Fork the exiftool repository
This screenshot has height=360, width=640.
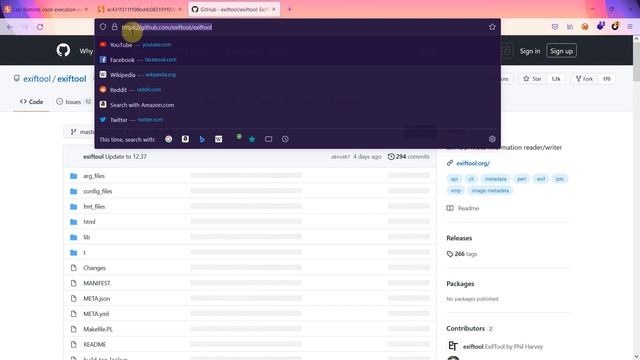point(584,79)
